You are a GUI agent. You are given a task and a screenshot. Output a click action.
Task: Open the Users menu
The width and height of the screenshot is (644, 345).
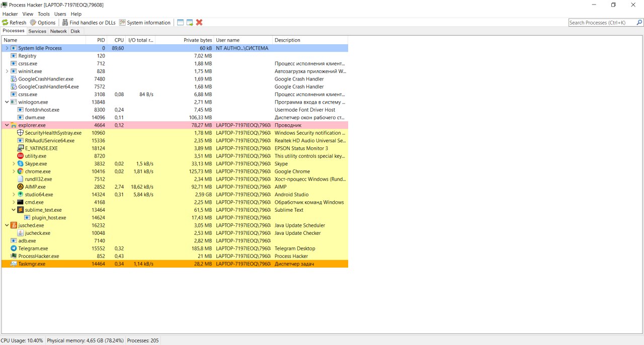click(x=60, y=14)
